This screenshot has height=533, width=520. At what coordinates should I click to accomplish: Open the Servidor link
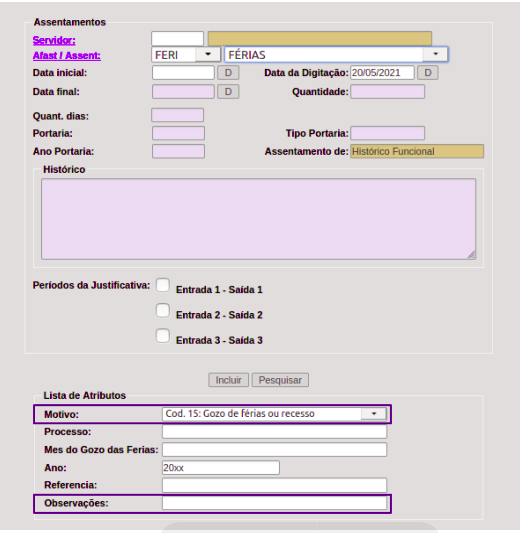[54, 40]
